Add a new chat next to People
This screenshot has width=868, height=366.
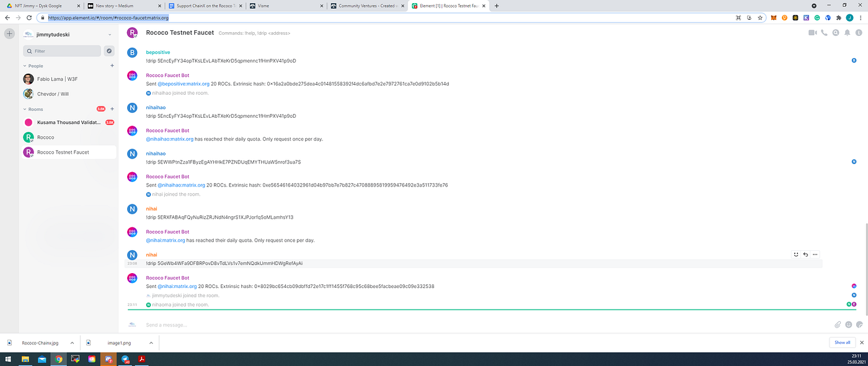click(112, 66)
